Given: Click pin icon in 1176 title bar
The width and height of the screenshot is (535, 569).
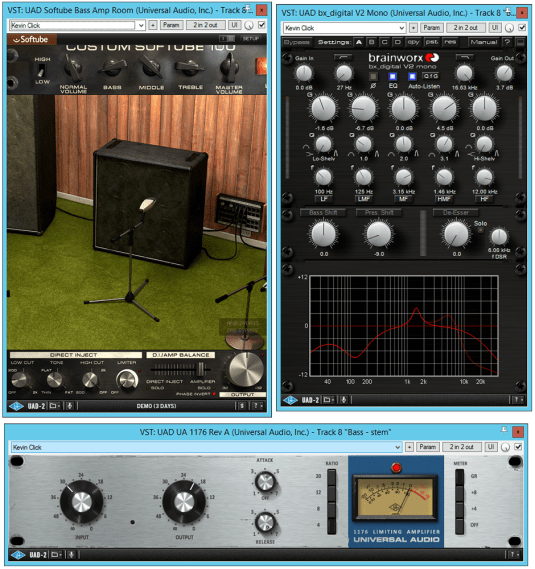Looking at the screenshot, I should [x=504, y=430].
